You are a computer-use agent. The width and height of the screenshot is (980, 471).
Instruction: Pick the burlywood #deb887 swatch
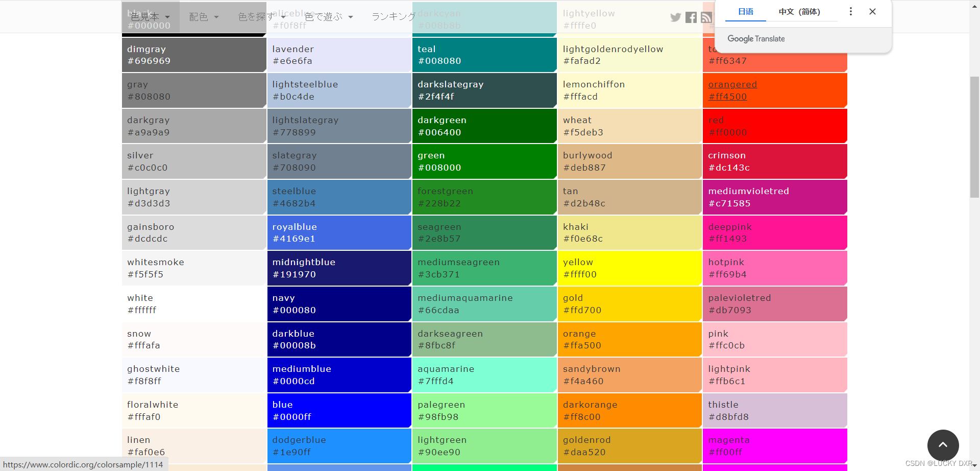point(630,161)
